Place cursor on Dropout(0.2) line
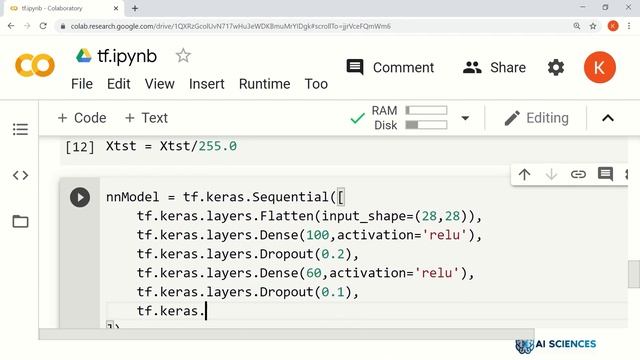The width and height of the screenshot is (640, 360). click(x=247, y=254)
